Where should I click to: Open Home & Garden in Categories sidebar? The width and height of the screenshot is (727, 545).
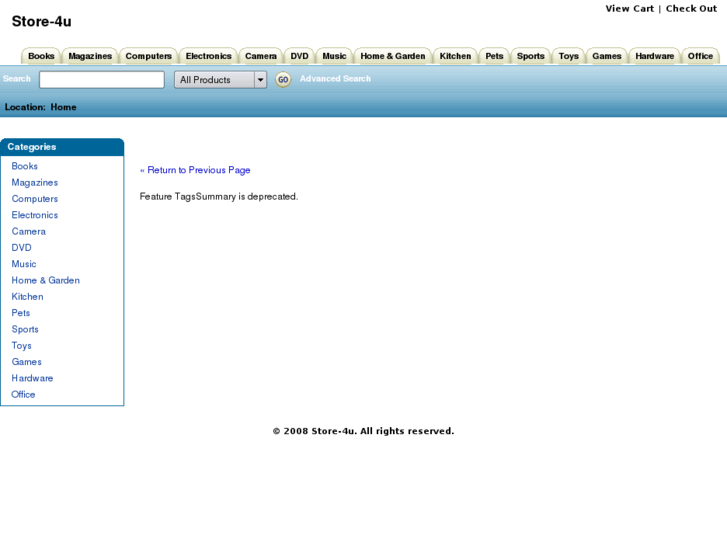(x=45, y=280)
